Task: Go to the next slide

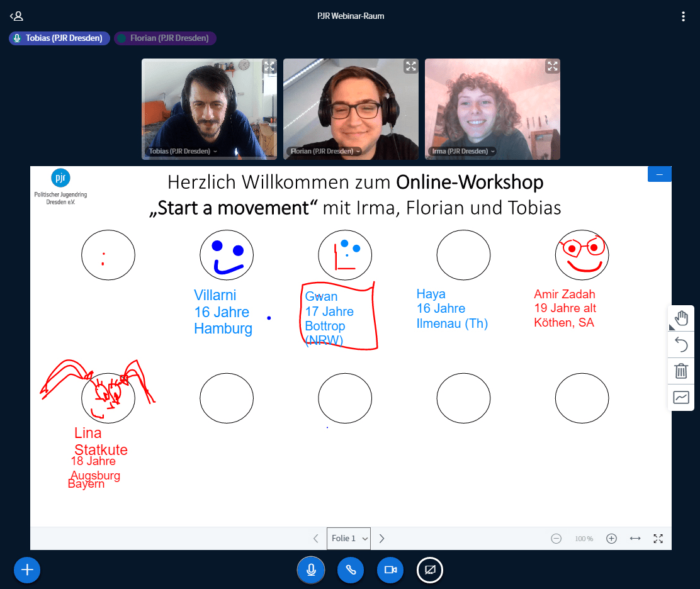Action: coord(381,539)
